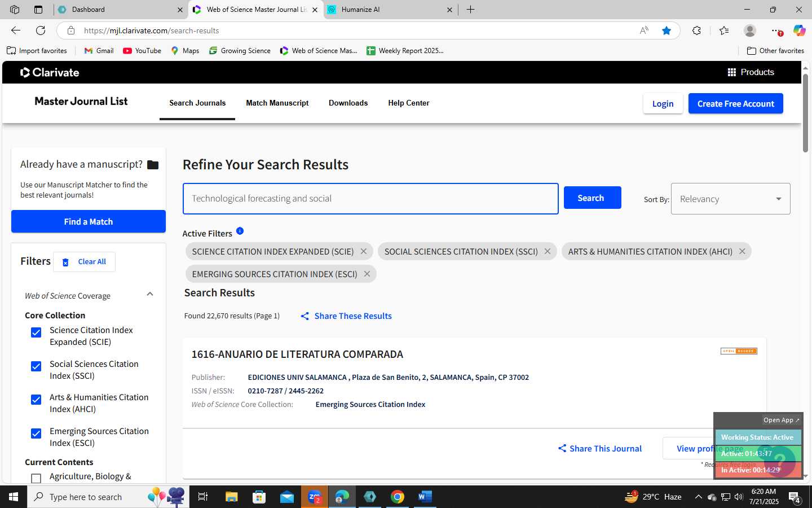Screen dimensions: 812x508
Task: Click the Share This Journal link
Action: coord(600,448)
